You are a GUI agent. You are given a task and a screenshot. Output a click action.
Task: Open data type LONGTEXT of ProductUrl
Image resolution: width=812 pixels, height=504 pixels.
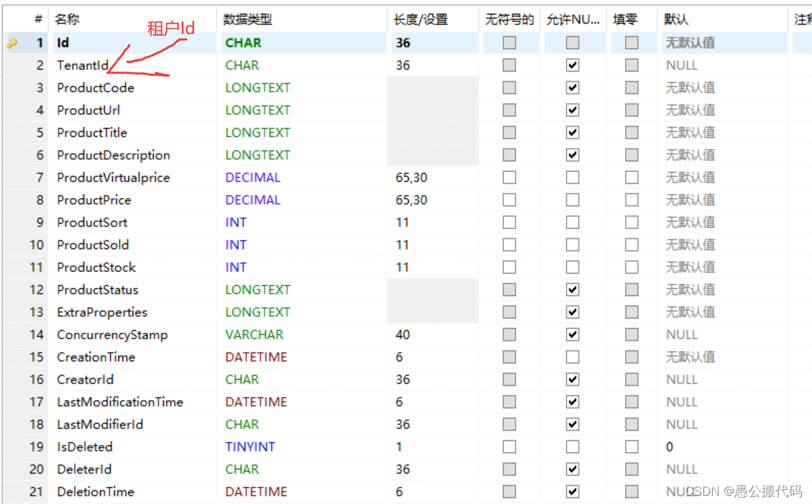tap(257, 110)
